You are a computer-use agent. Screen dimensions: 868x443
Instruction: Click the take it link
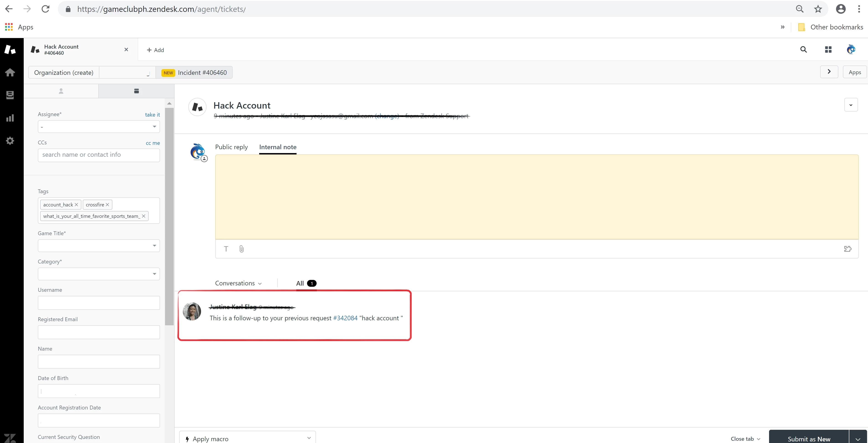pyautogui.click(x=152, y=115)
